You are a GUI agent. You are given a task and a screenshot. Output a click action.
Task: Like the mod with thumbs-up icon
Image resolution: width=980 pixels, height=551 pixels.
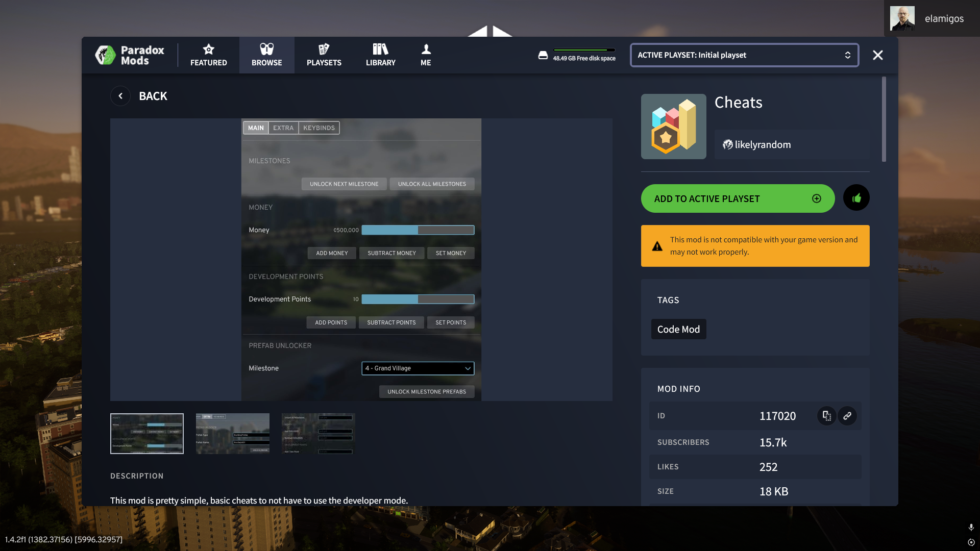point(856,198)
